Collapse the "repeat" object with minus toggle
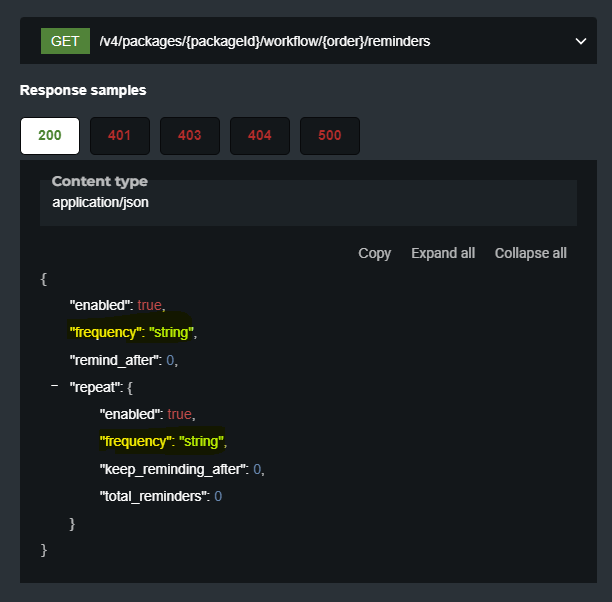 pos(53,386)
